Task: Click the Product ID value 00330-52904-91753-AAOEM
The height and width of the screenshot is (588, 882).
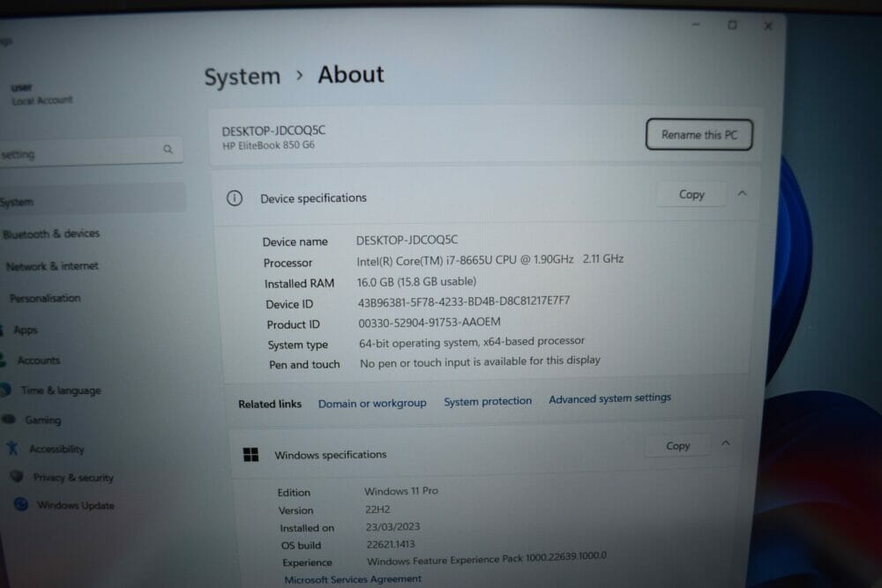Action: [x=430, y=322]
